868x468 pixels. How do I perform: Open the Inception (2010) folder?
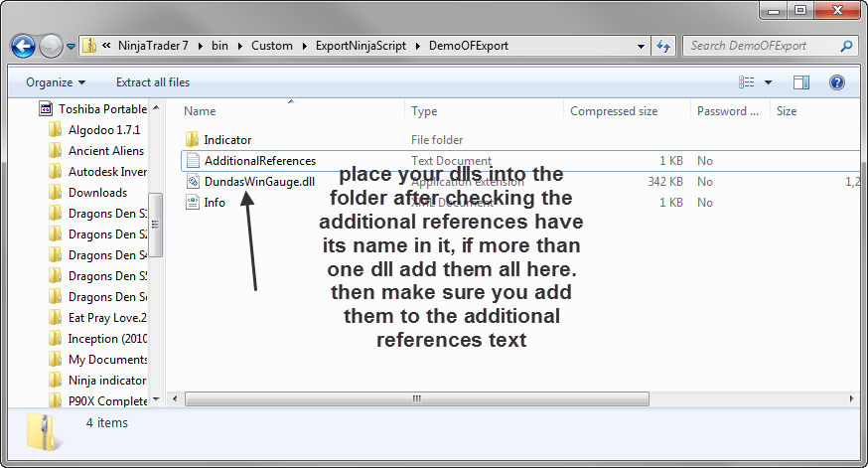[x=107, y=339]
